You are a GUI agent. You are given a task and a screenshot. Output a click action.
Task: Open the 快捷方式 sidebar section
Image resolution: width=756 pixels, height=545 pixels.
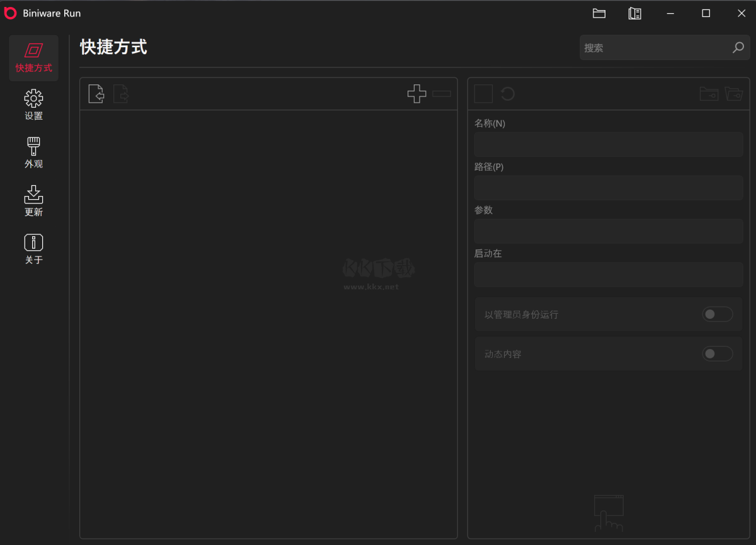tap(33, 58)
